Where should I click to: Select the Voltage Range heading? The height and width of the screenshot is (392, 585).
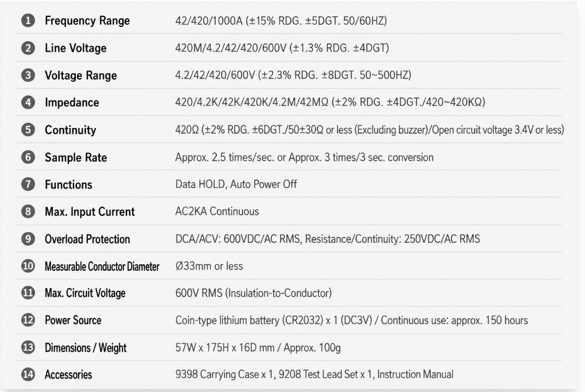[81, 75]
